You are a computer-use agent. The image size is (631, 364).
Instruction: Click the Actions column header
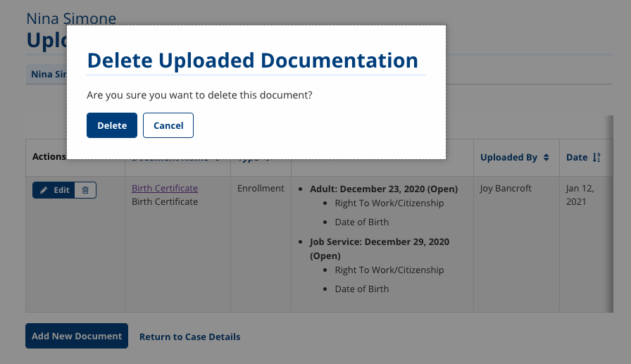pyautogui.click(x=49, y=157)
